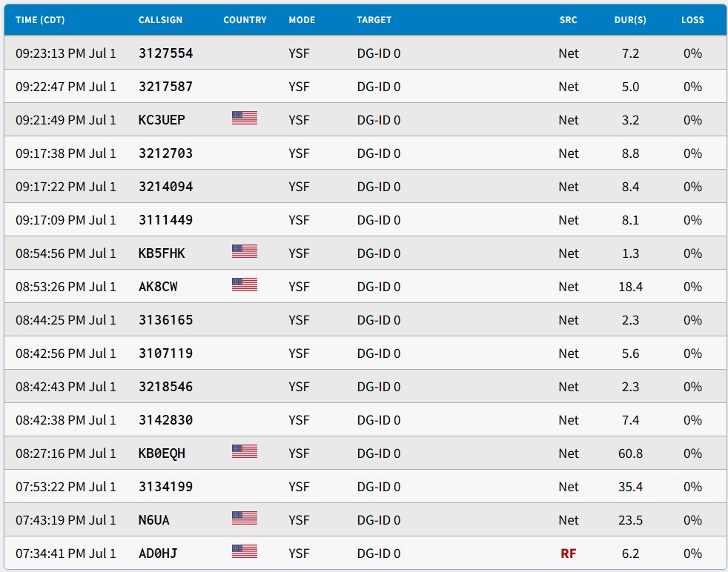
Task: Select the red RF source on AD0HJ row
Action: click(569, 553)
